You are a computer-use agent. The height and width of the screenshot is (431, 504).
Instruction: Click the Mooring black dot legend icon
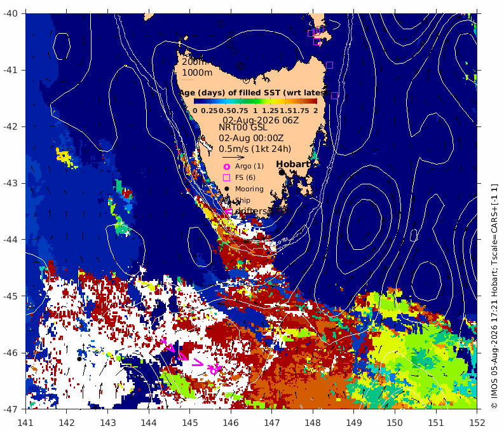click(227, 189)
